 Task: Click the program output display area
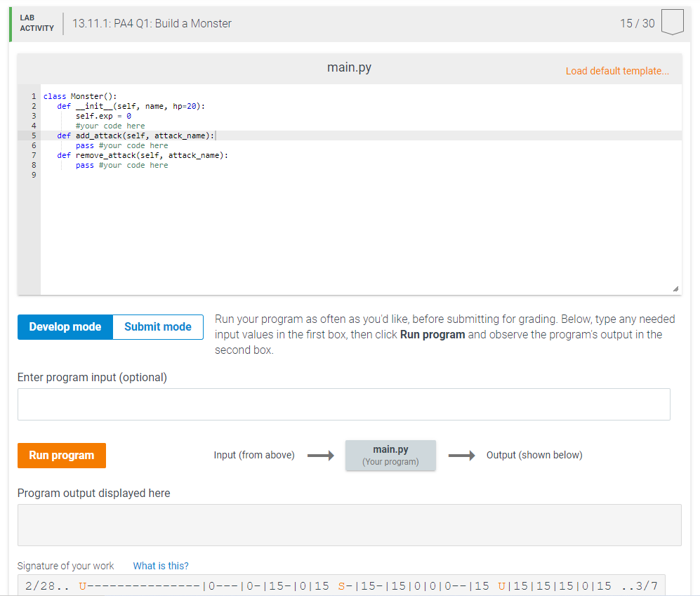[349, 525]
